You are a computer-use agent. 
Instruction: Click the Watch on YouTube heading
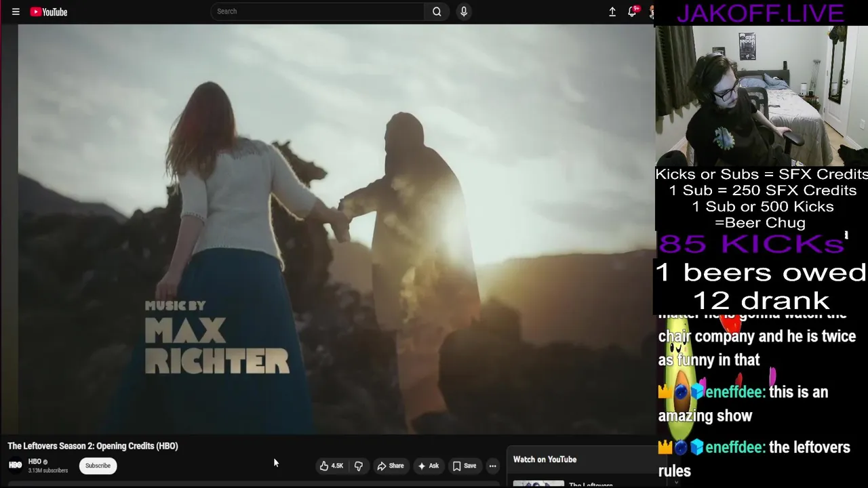(x=545, y=460)
